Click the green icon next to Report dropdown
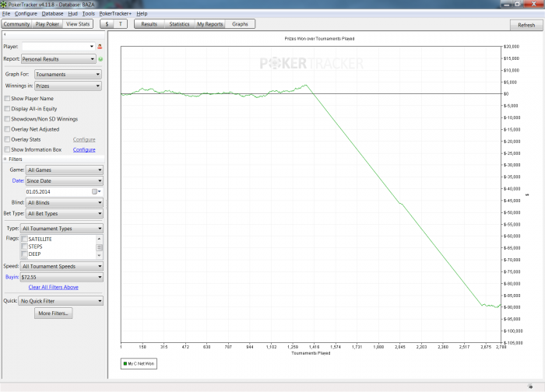 [x=100, y=58]
